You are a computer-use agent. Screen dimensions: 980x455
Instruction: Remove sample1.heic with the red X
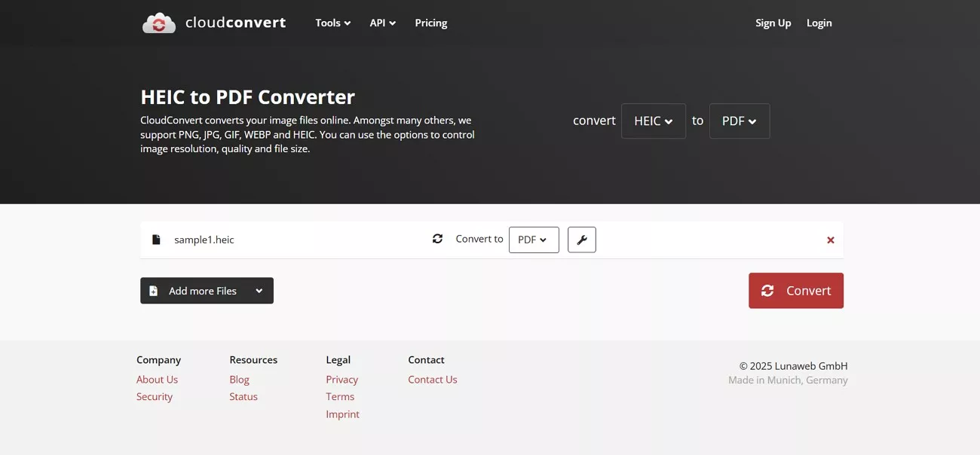pos(830,240)
